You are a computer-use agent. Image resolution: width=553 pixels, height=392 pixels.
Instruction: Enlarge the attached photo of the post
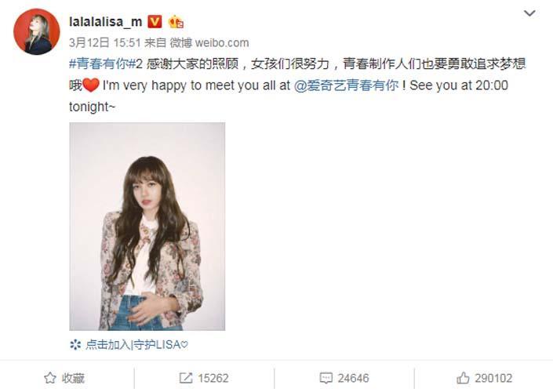tap(147, 227)
